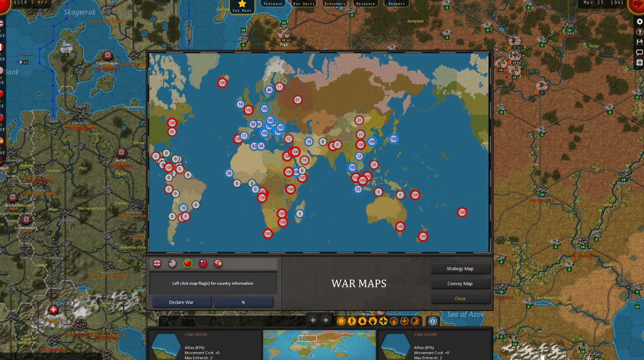Click the Berlin capital on main map
This screenshot has height=360, width=644.
[x=121, y=152]
